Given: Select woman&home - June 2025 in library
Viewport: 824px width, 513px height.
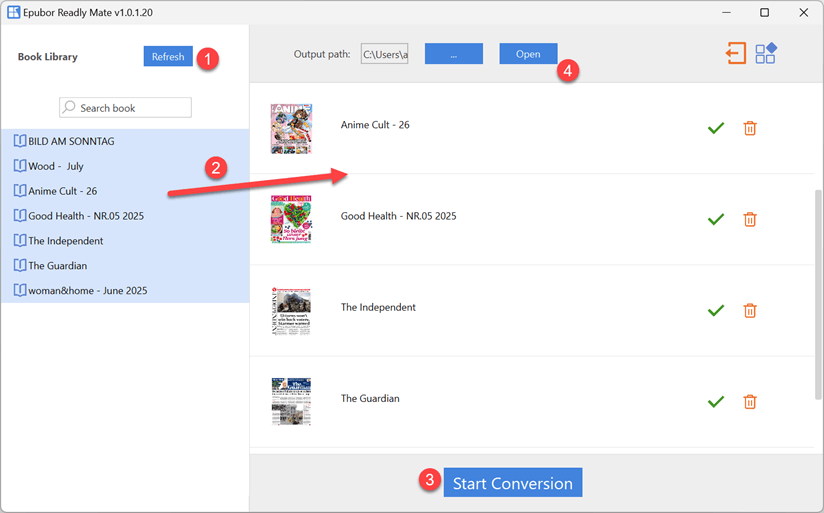Looking at the screenshot, I should [x=125, y=290].
